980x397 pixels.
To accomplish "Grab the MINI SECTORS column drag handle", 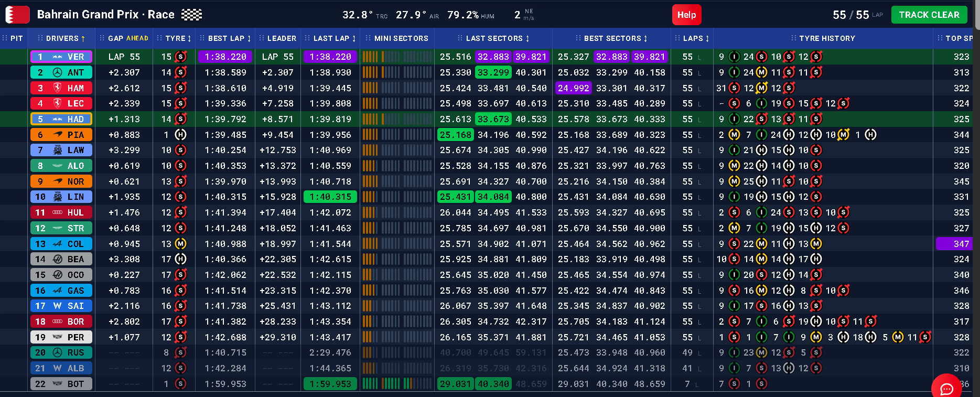I will (x=368, y=38).
